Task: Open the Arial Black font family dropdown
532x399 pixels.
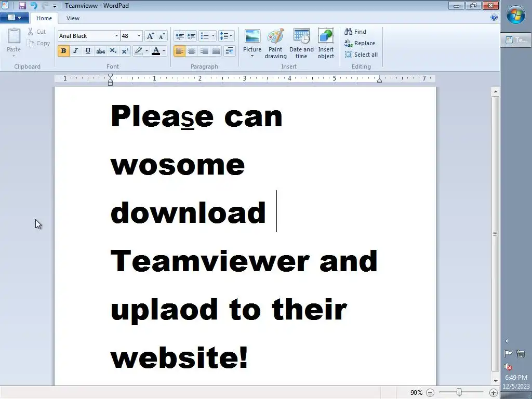Action: [116, 36]
